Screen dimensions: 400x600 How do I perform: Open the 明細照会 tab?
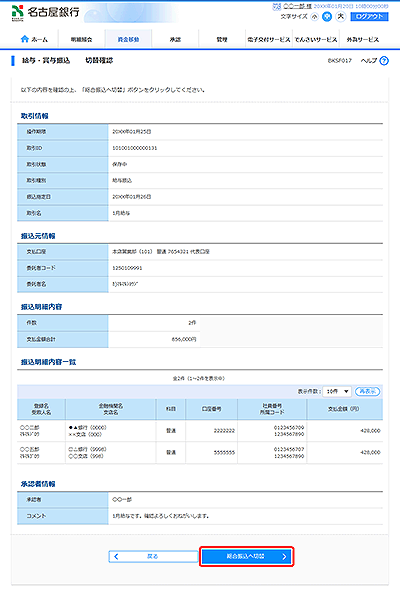click(x=82, y=39)
